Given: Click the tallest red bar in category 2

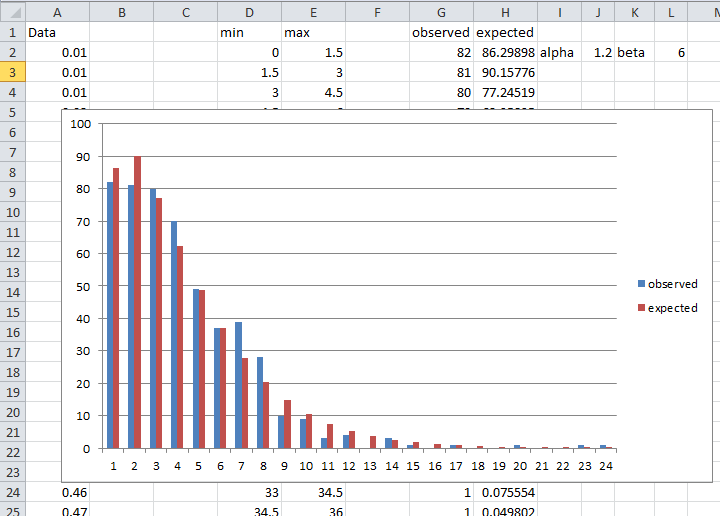Looking at the screenshot, I should 137,302.
